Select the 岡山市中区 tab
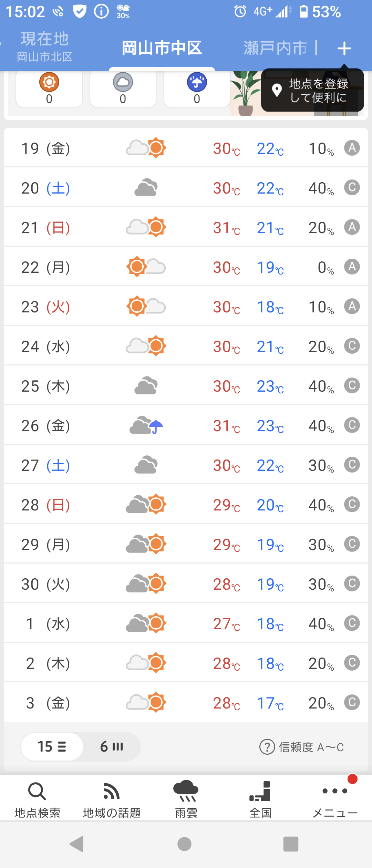This screenshot has height=868, width=372. pos(162,48)
